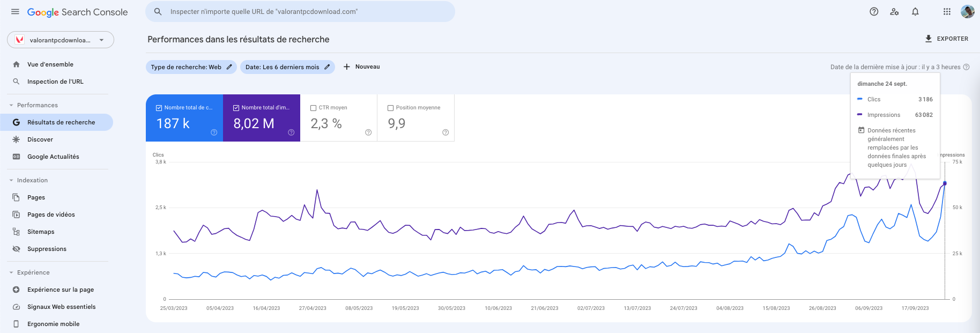Image resolution: width=980 pixels, height=333 pixels.
Task: Click the Sitemaps tree icon
Action: click(16, 232)
